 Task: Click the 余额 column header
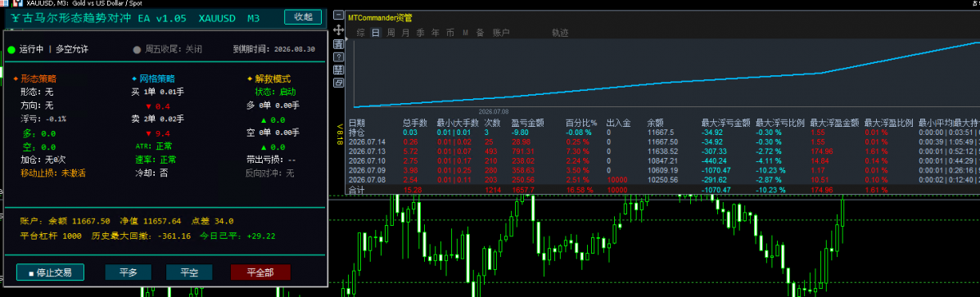coord(656,124)
